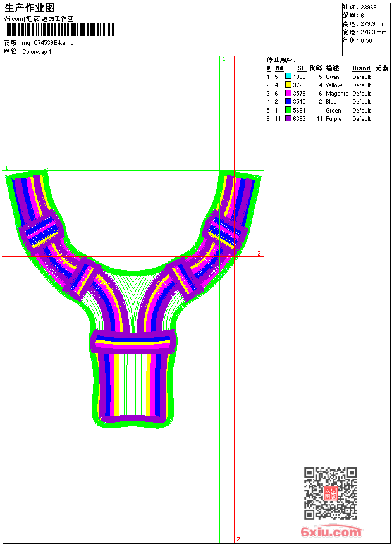Click the QR code at bottom right
This screenshot has width=392, height=544.
click(x=331, y=493)
